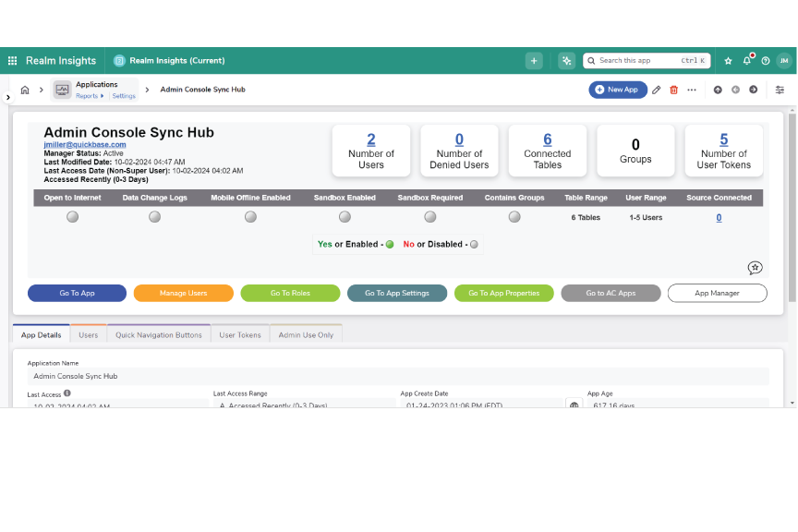This screenshot has width=798, height=532.
Task: Click the Home icon in breadcrumb
Action: (x=25, y=90)
